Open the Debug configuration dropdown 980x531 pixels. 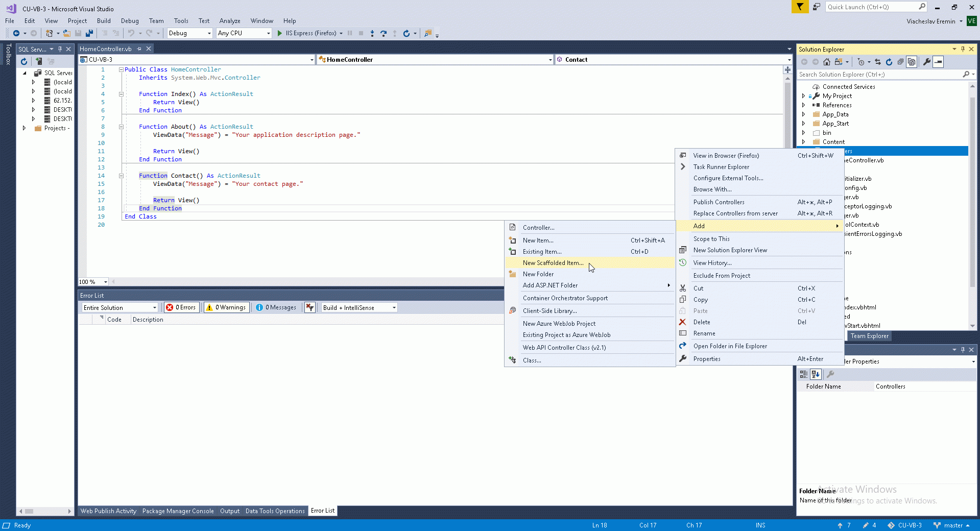coord(189,33)
